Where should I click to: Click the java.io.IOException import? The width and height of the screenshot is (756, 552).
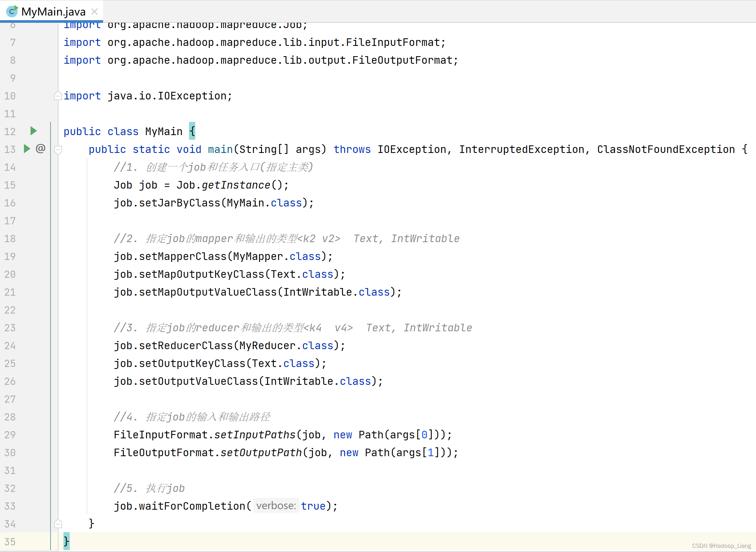tap(148, 96)
